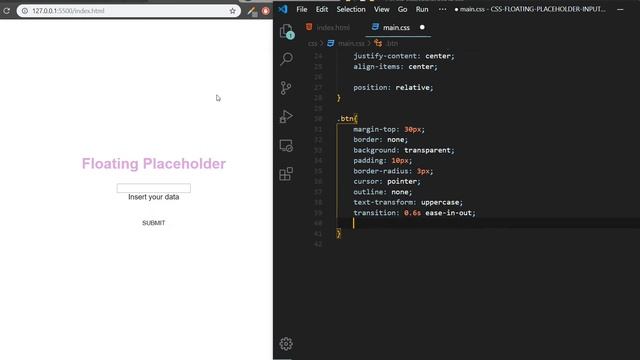Open the Edit menu

pos(322,9)
